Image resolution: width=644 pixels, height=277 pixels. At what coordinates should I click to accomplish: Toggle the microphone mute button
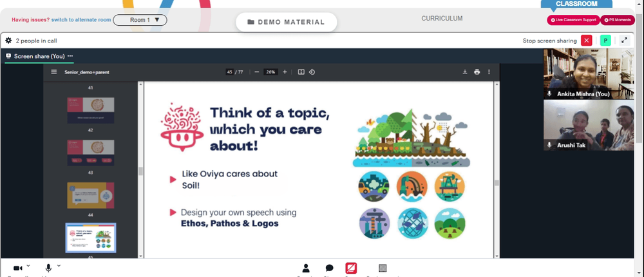point(48,268)
